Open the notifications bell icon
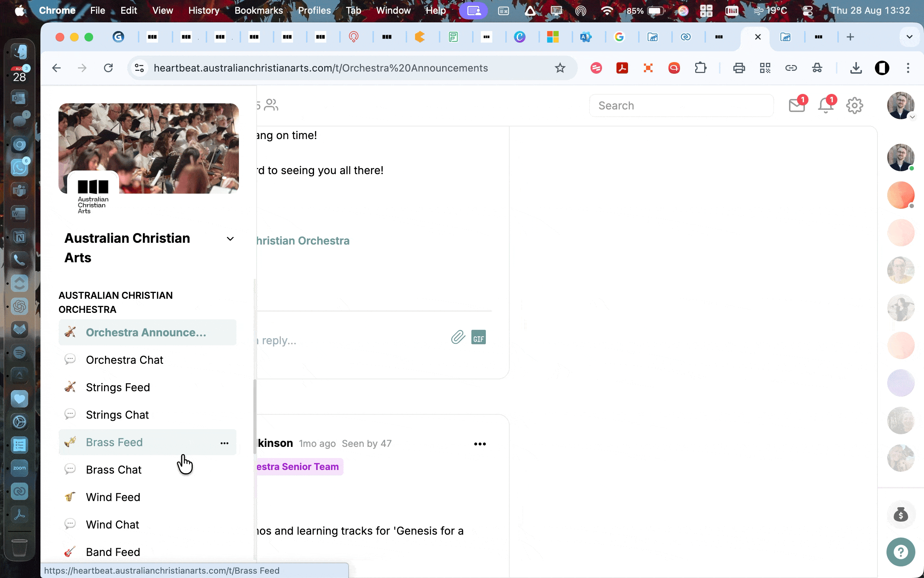Image resolution: width=924 pixels, height=578 pixels. tap(826, 105)
